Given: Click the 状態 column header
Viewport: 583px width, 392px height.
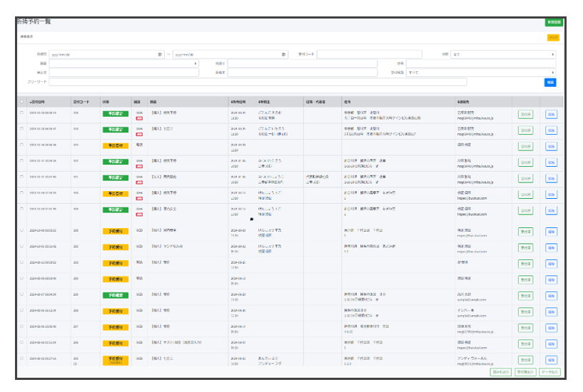Looking at the screenshot, I should (x=106, y=102).
